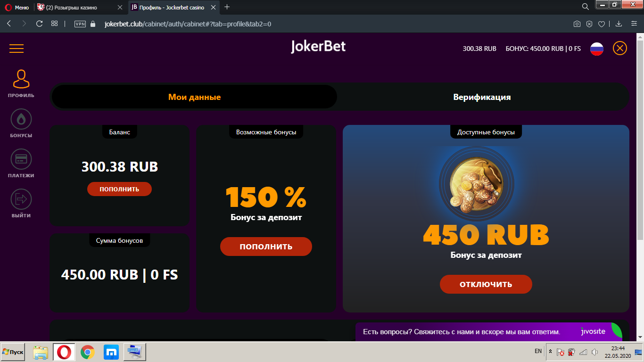Open the orange hamburger site menu
644x362 pixels.
(x=17, y=49)
